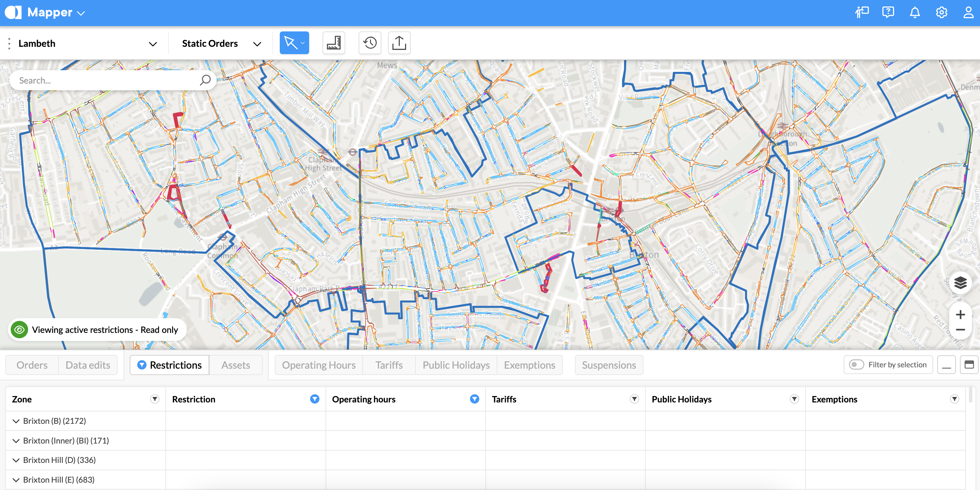Image resolution: width=980 pixels, height=490 pixels.
Task: Open the help question icon
Action: click(888, 13)
